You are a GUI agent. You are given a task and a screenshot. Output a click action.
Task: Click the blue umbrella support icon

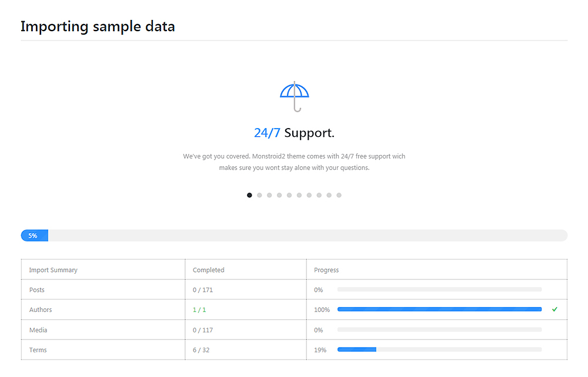294,96
